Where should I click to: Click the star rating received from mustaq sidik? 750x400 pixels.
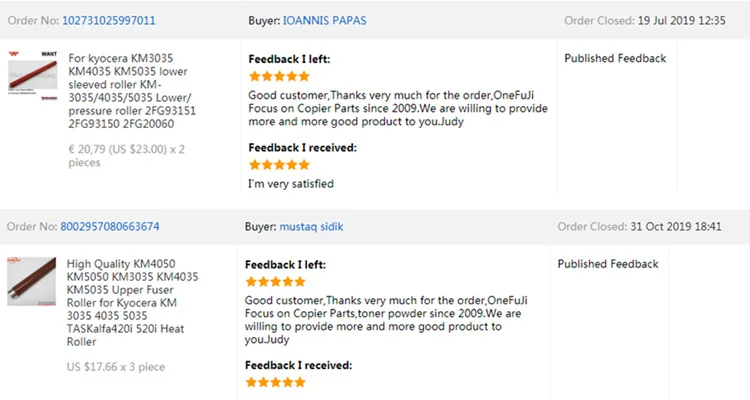point(276,382)
